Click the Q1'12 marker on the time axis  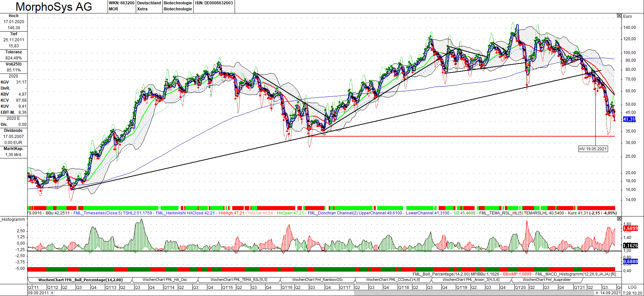[x=52, y=288]
